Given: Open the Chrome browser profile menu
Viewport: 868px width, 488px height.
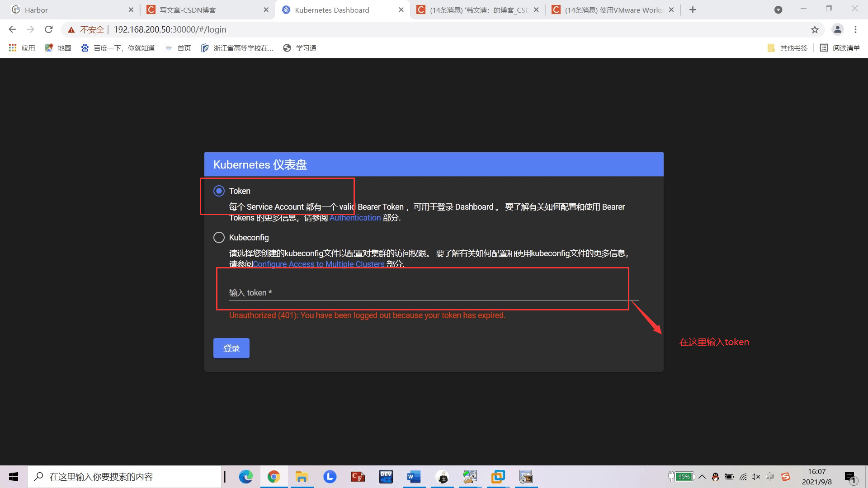Looking at the screenshot, I should pyautogui.click(x=838, y=29).
